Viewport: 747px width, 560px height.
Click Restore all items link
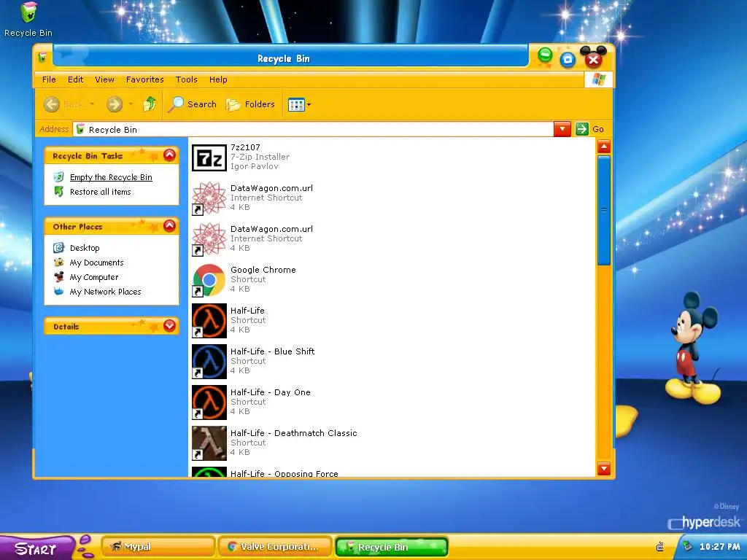point(100,192)
